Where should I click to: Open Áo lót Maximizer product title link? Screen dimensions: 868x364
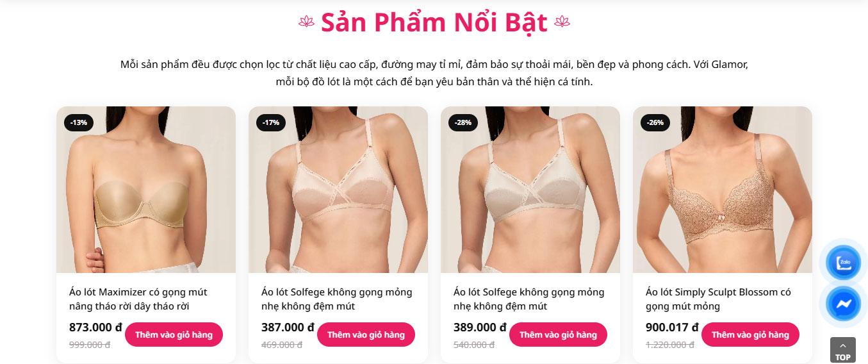pyautogui.click(x=138, y=299)
